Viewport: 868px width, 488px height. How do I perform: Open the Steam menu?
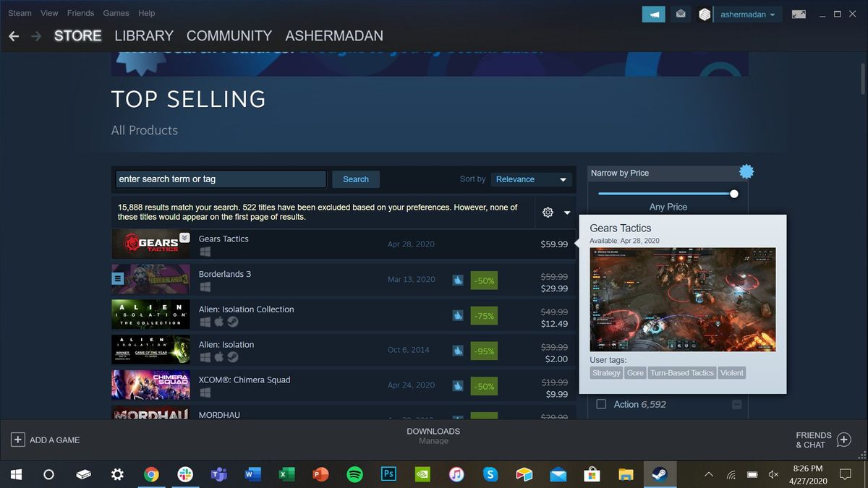(x=19, y=12)
